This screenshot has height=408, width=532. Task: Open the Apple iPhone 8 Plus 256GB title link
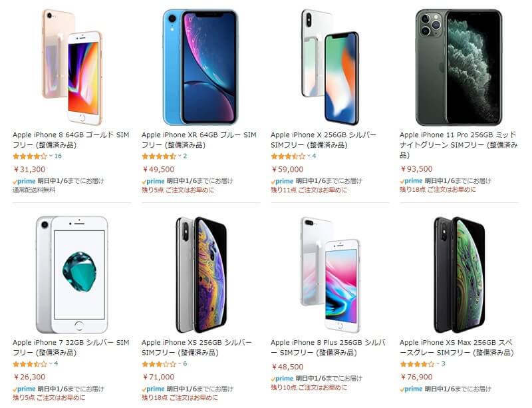(329, 347)
